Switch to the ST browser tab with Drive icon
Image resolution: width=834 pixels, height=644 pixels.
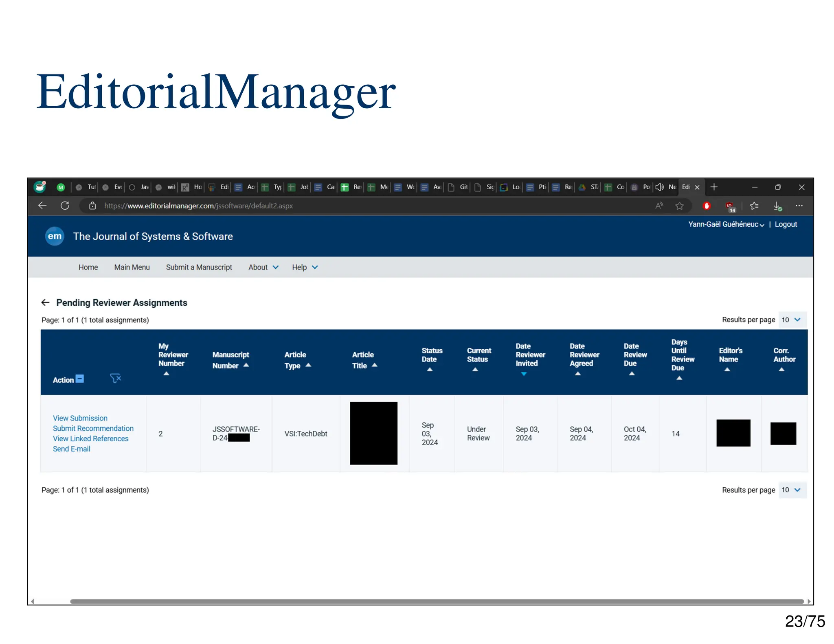[589, 187]
